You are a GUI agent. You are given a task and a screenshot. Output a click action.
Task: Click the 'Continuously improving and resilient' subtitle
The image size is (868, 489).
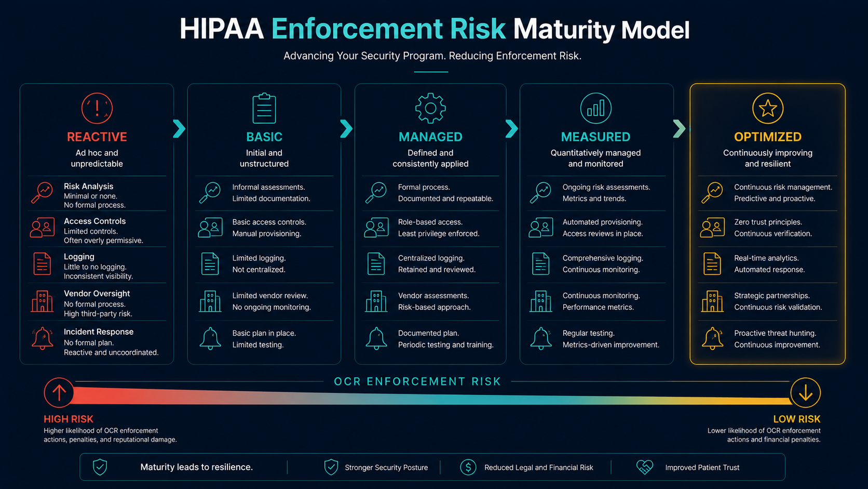768,158
